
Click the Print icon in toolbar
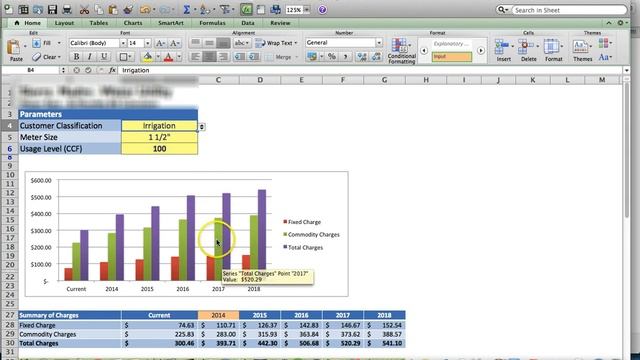click(67, 9)
